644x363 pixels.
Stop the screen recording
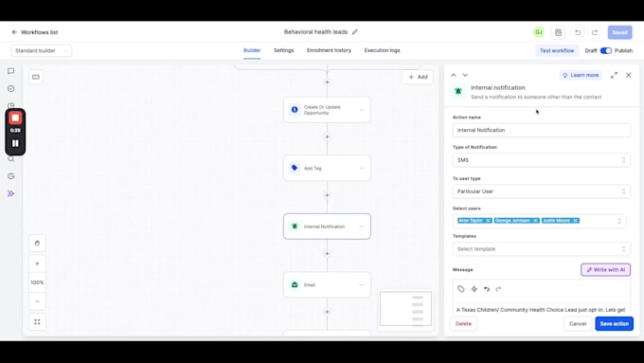coord(15,118)
